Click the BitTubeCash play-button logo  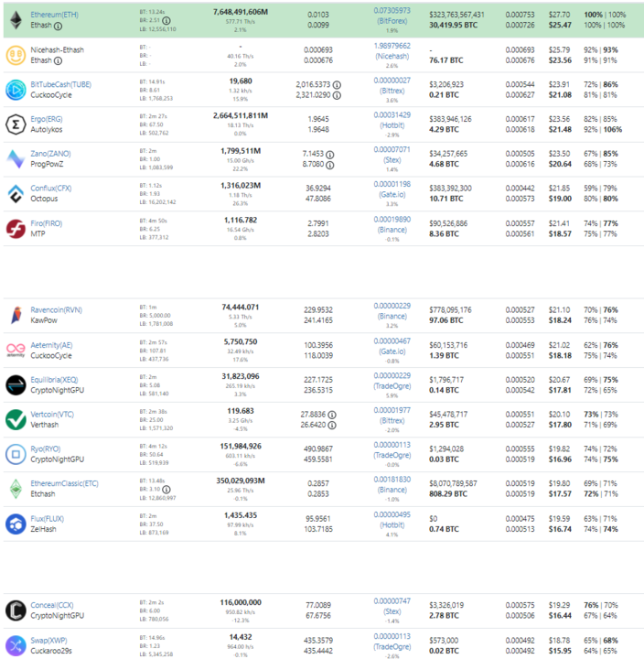[x=16, y=90]
